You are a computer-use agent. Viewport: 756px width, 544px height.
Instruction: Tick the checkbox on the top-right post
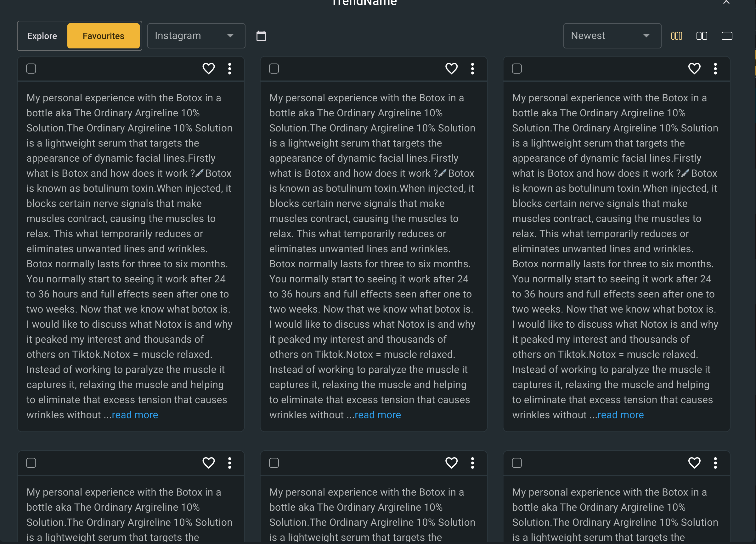tap(517, 69)
